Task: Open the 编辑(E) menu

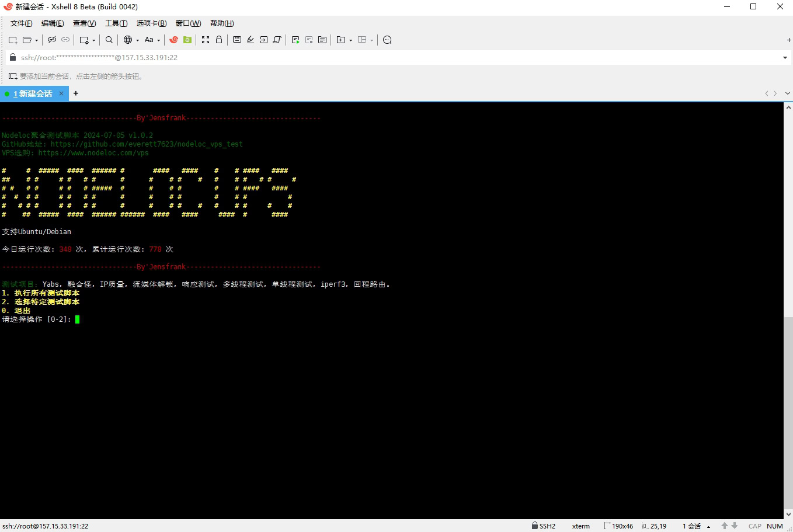Action: pyautogui.click(x=53, y=23)
